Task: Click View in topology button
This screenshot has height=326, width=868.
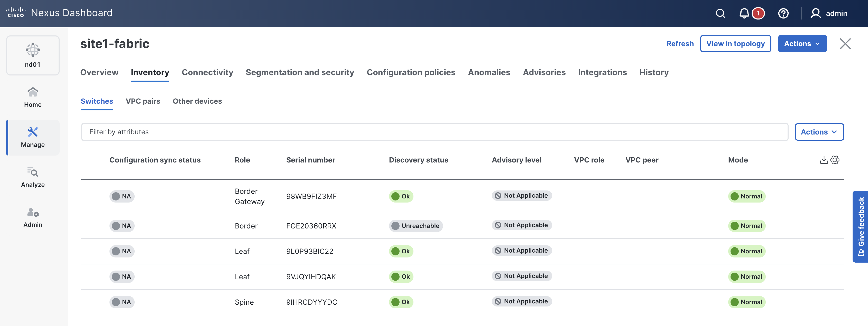Action: (735, 44)
